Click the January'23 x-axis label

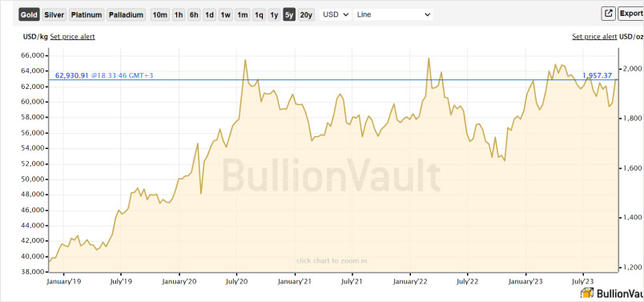pos(526,281)
